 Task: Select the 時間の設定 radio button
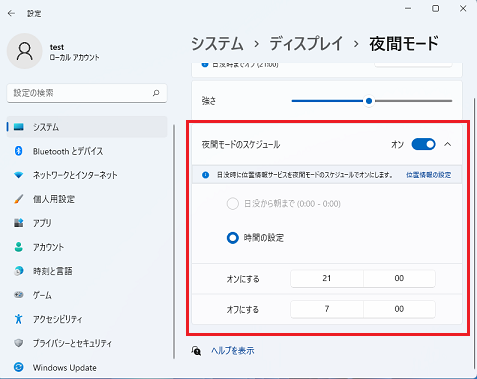tap(233, 238)
